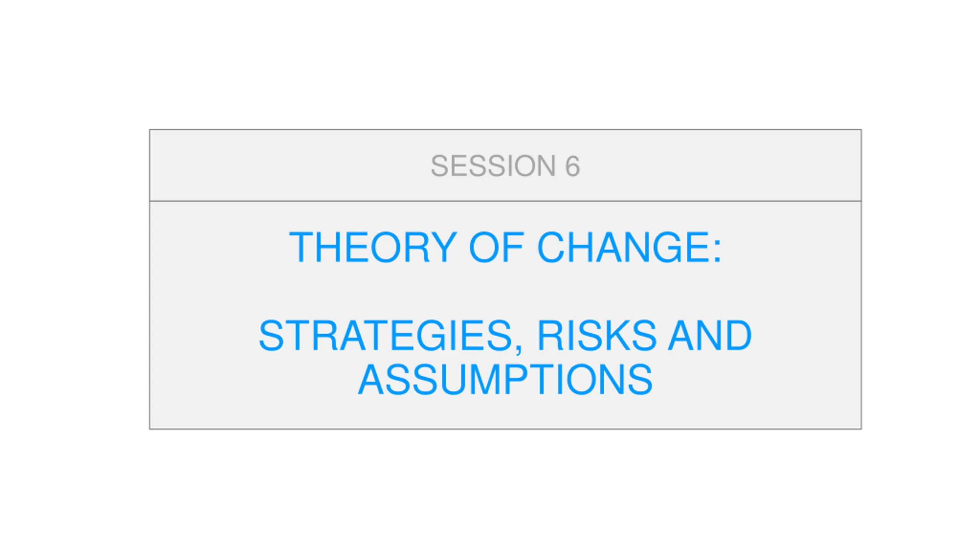The image size is (980, 551).
Task: Click the number 6 in header
Action: [x=573, y=166]
